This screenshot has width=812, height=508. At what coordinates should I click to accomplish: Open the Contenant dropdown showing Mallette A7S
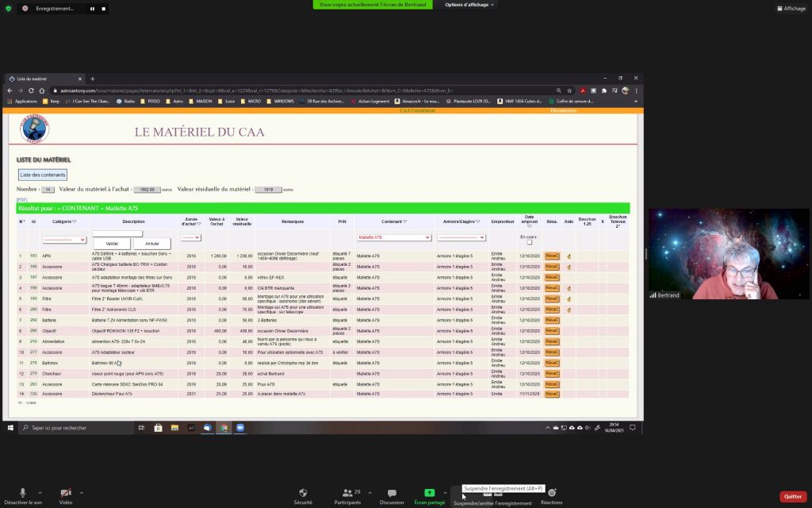(x=393, y=237)
